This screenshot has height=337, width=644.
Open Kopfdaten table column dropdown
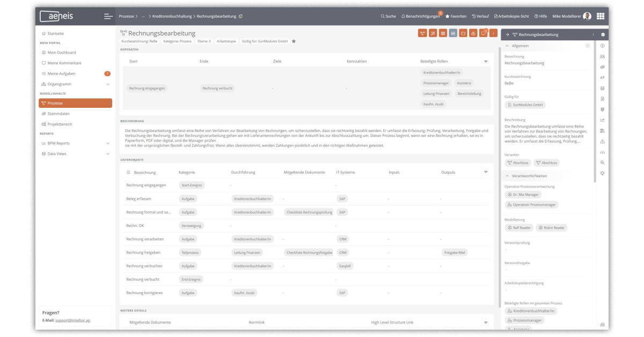(x=486, y=61)
